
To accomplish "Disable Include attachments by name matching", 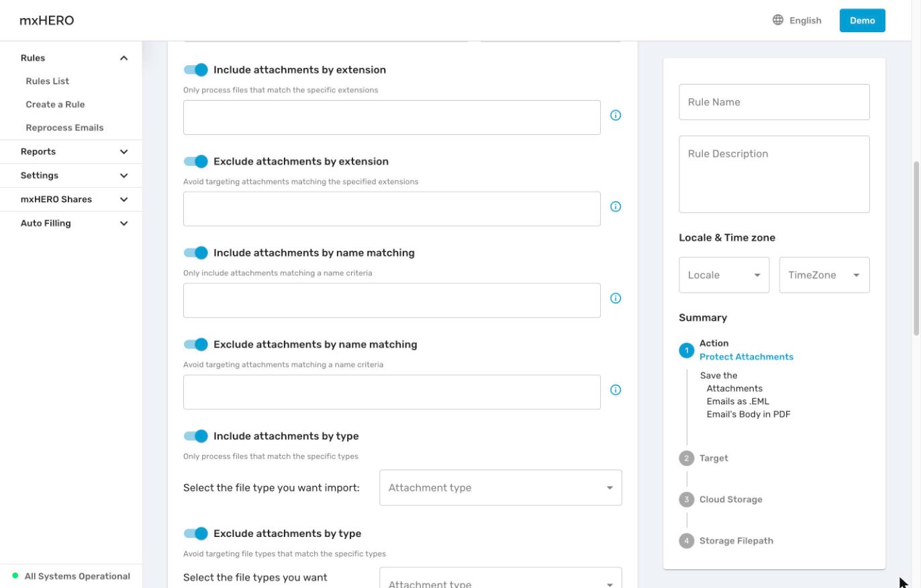I will (196, 253).
